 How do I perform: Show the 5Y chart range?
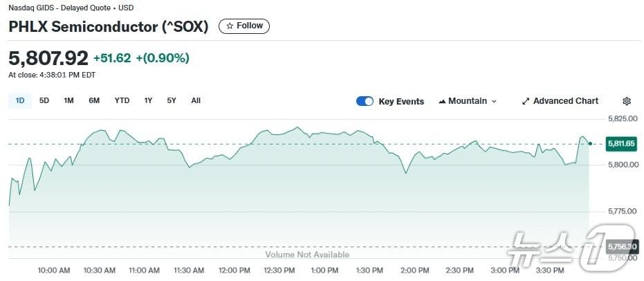(x=172, y=100)
